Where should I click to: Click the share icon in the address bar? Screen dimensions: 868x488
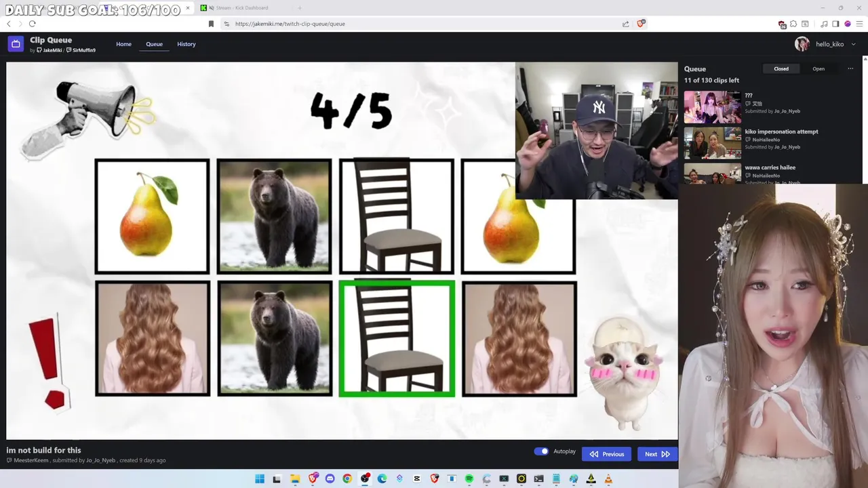625,24
